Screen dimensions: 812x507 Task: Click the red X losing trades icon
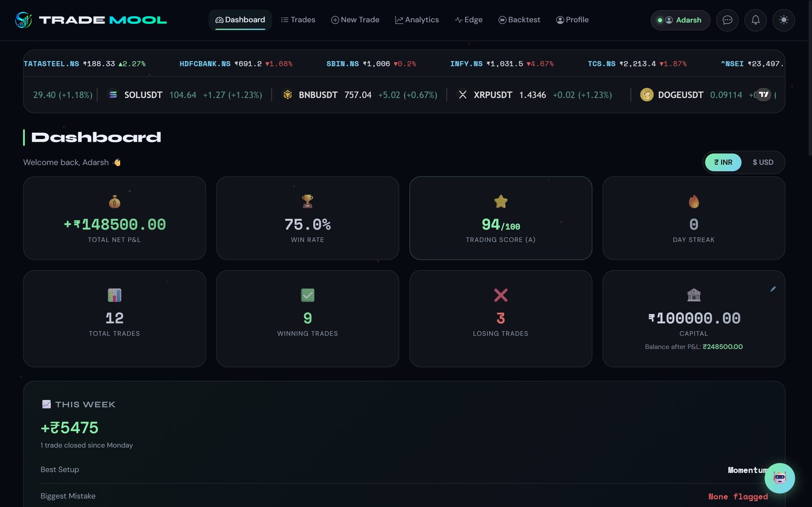pyautogui.click(x=501, y=295)
